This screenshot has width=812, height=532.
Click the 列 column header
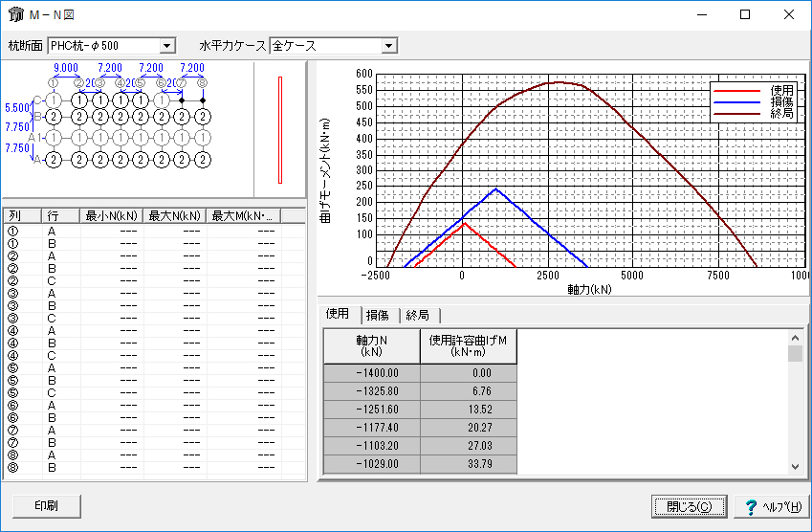(22, 216)
